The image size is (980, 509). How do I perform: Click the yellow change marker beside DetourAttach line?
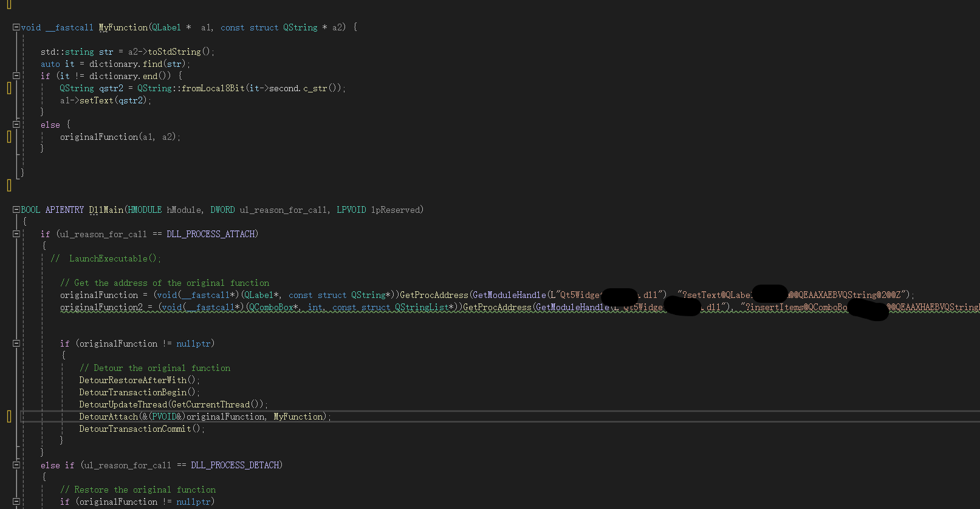tap(9, 417)
